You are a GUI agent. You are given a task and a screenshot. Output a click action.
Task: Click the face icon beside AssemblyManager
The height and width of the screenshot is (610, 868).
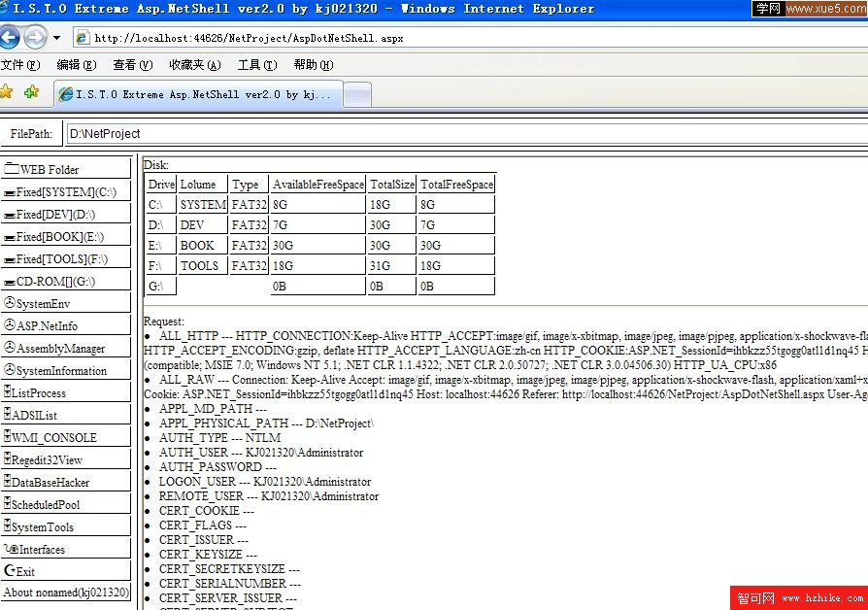click(10, 347)
